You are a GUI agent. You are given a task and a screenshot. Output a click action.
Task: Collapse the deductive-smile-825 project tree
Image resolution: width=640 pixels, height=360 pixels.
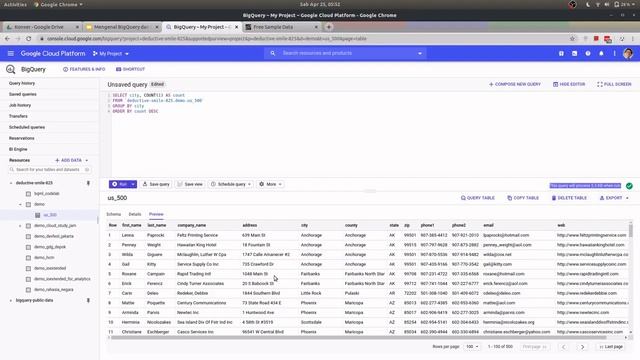(x=11, y=183)
